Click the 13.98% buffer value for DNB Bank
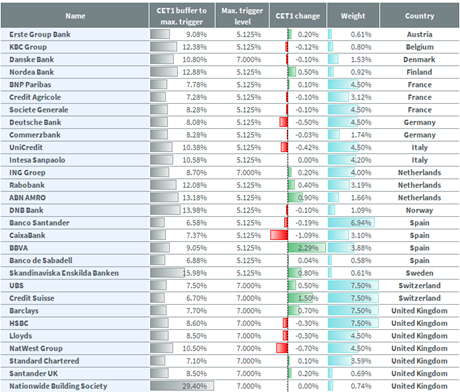460x392 pixels. click(194, 210)
